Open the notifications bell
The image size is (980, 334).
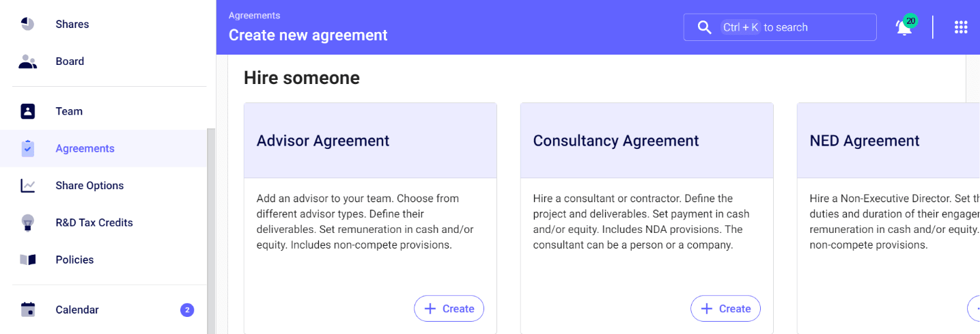click(x=905, y=27)
